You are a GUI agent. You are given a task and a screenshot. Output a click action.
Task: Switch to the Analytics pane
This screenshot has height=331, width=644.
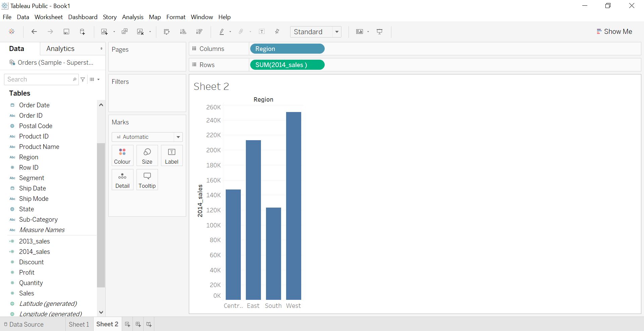coord(60,48)
